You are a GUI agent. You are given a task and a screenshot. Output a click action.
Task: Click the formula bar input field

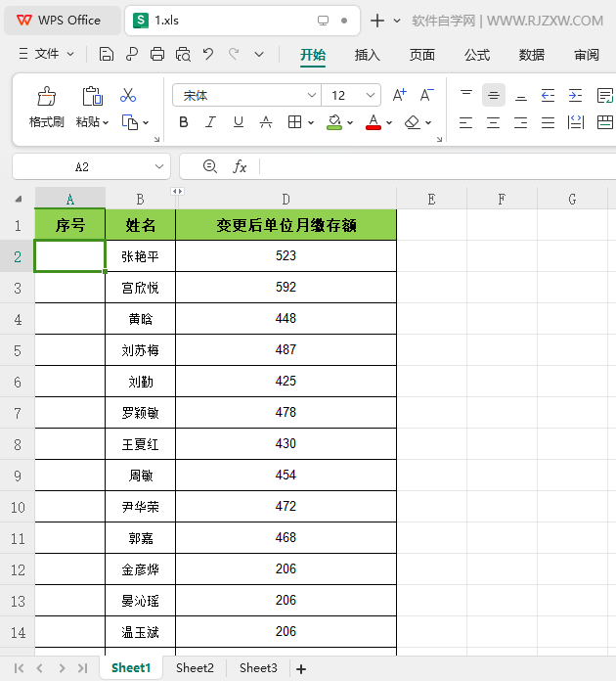point(438,166)
